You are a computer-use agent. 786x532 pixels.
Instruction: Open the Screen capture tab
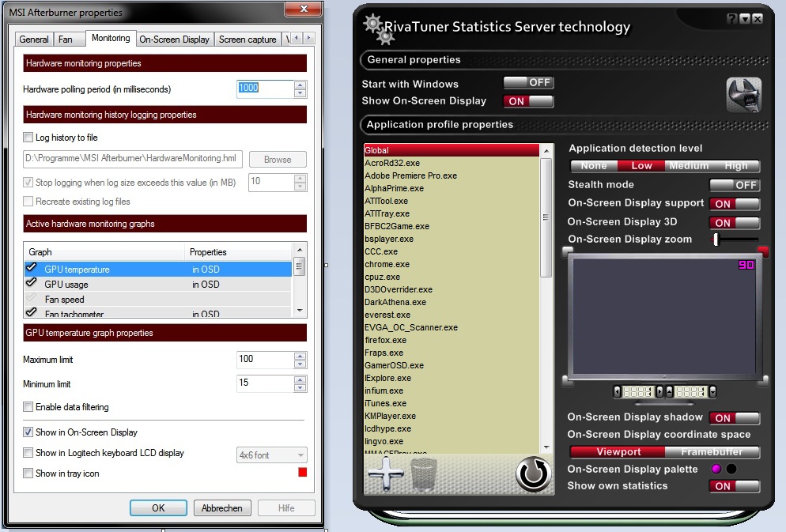pos(248,40)
